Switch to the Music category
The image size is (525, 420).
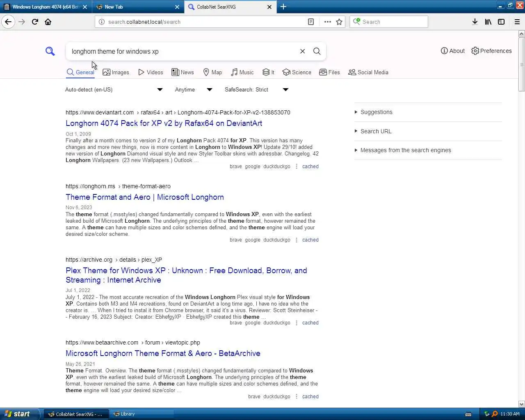(242, 72)
